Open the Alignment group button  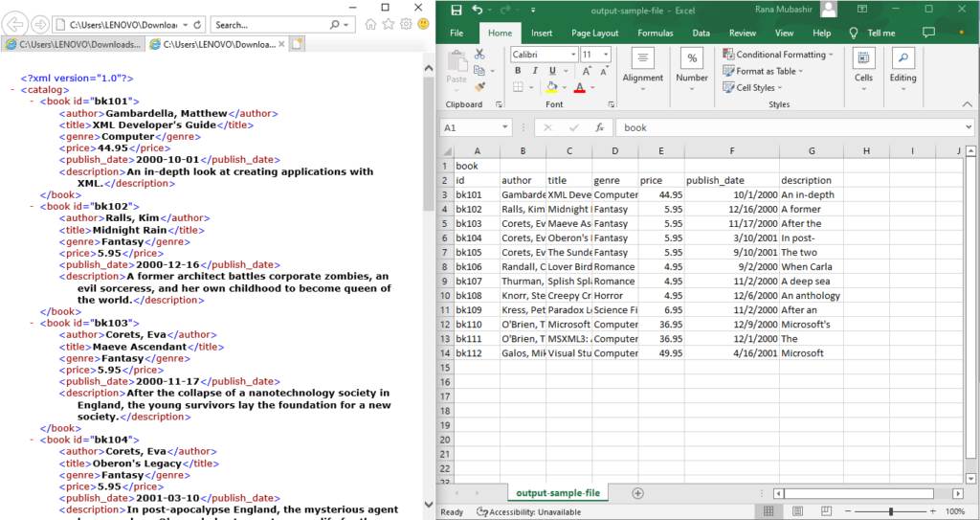[642, 70]
